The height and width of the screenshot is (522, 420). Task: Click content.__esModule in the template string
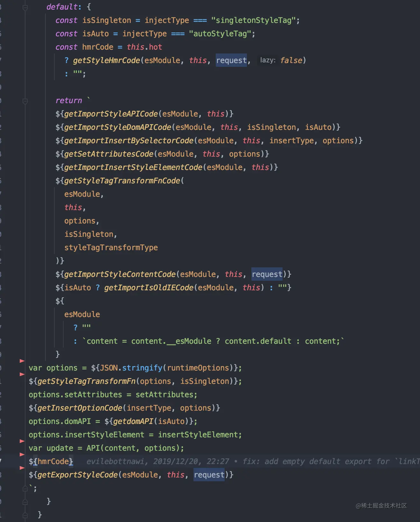[x=171, y=341]
